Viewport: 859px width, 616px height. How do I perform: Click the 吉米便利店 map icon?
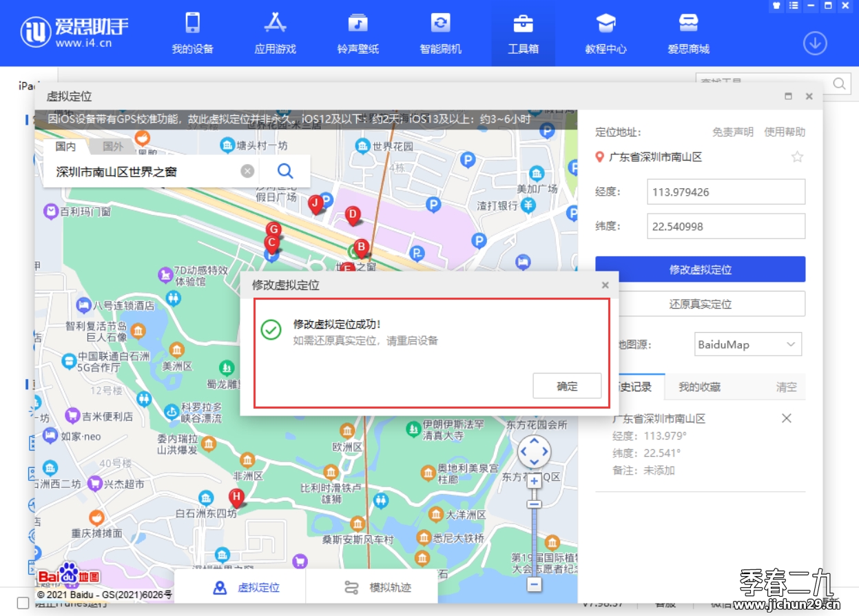(x=72, y=415)
